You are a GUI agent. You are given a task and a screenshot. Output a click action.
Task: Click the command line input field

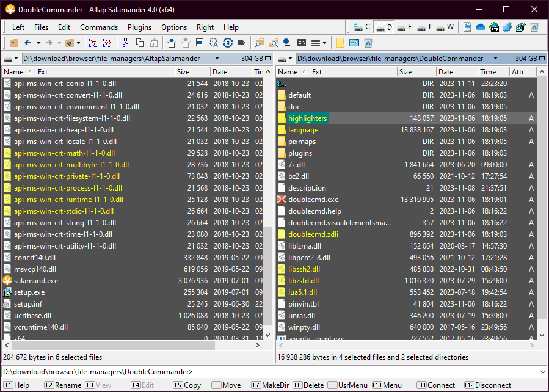coord(366,371)
